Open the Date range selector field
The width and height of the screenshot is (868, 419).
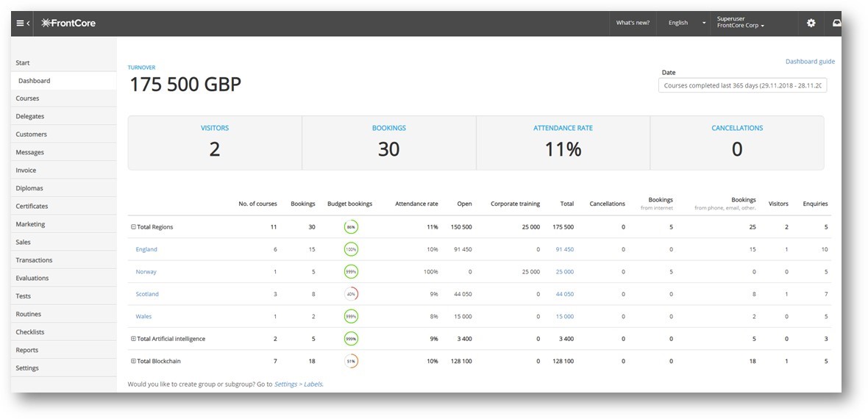[x=741, y=86]
